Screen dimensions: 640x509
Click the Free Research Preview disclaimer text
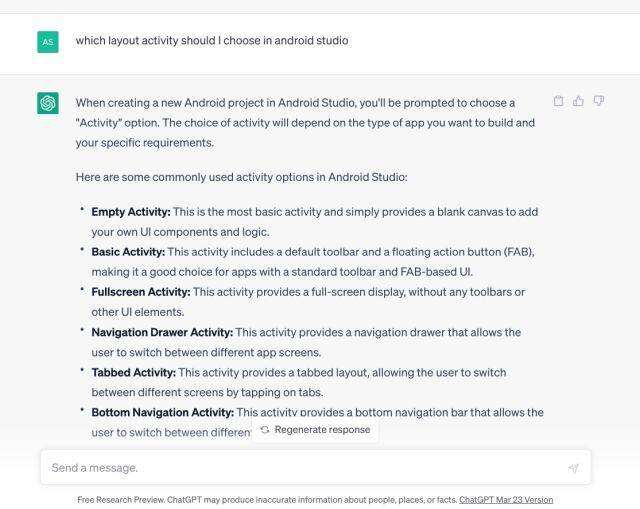click(x=267, y=499)
